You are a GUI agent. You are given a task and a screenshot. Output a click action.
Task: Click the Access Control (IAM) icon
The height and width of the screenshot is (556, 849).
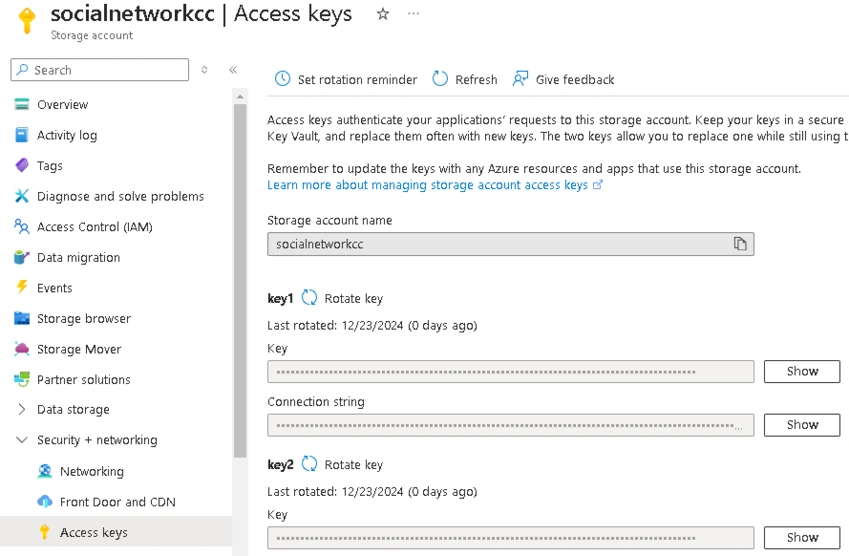pyautogui.click(x=22, y=226)
